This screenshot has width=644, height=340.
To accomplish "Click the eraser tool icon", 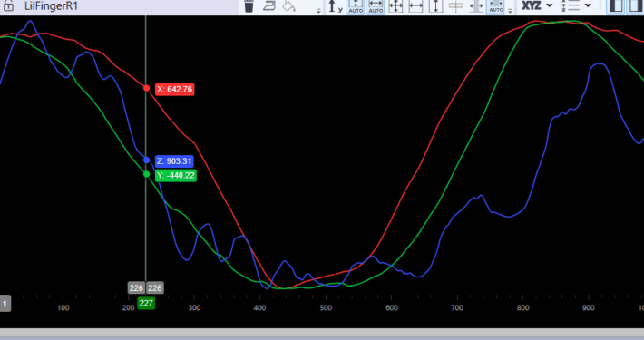I will [269, 5].
